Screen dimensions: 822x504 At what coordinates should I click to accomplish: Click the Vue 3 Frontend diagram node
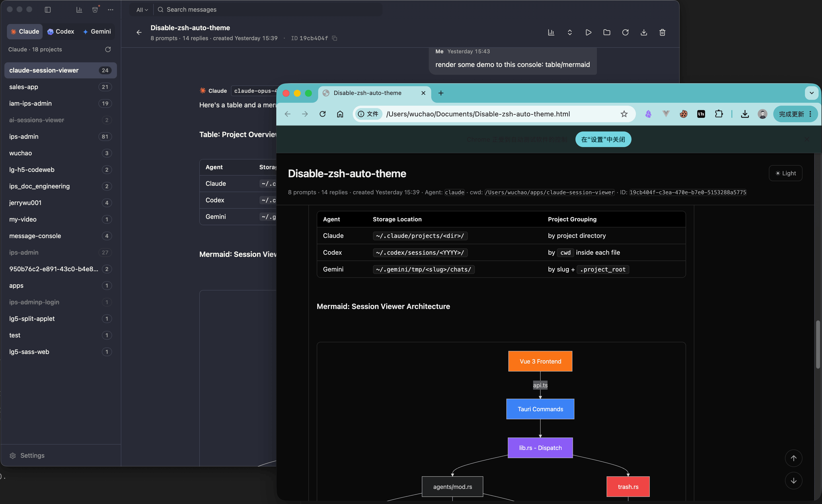click(540, 361)
